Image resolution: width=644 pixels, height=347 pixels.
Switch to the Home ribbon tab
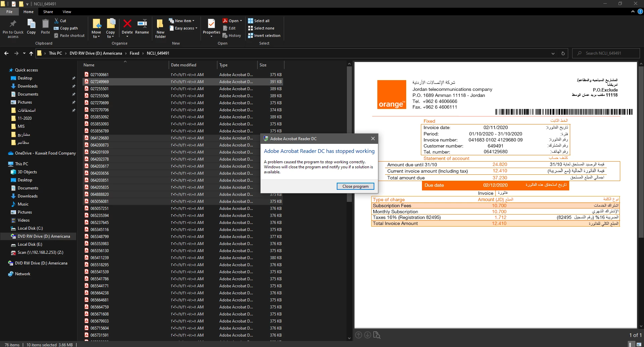tap(29, 12)
